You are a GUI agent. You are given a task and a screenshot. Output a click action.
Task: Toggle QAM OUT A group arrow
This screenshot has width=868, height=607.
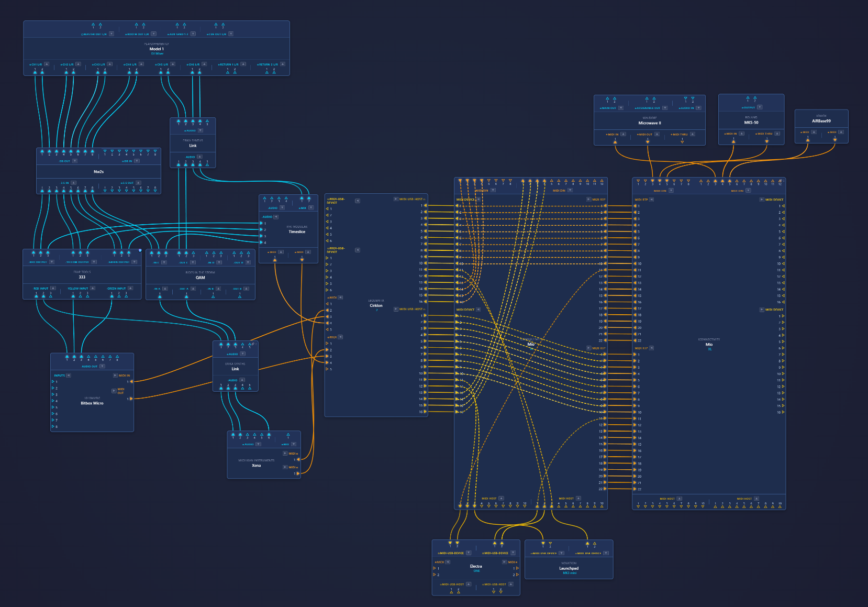pos(193,289)
